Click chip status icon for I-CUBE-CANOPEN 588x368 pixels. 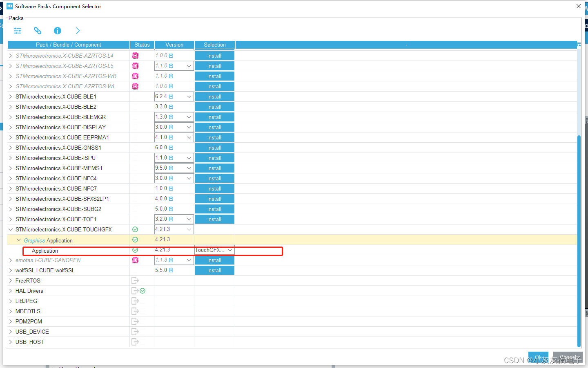pos(135,260)
